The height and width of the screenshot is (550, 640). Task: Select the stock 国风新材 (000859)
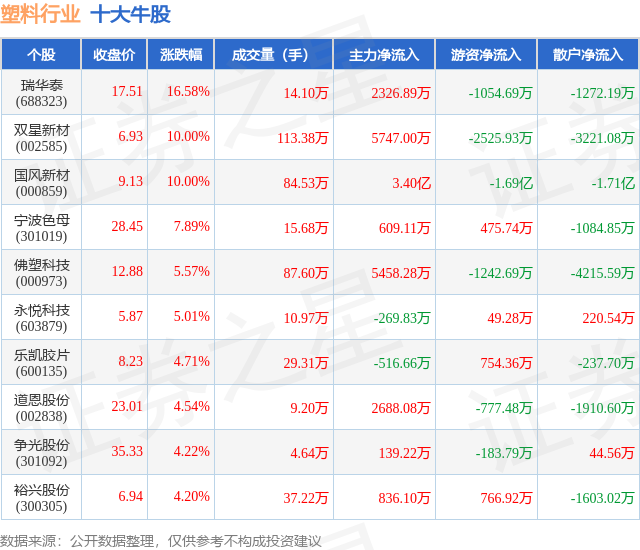coord(41,183)
